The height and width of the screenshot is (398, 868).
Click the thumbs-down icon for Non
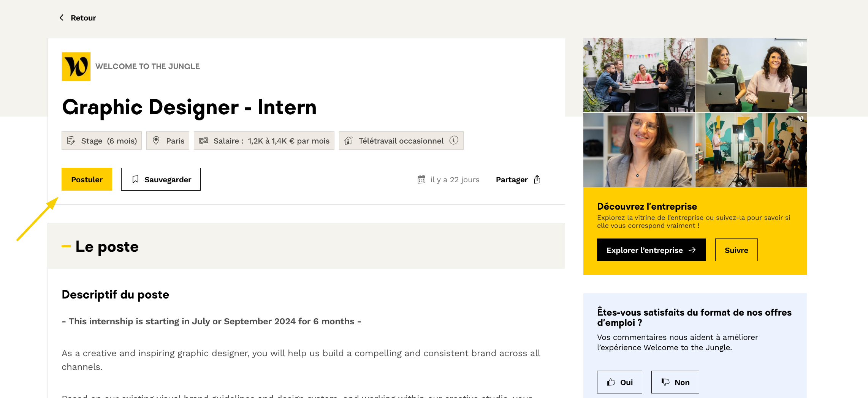coord(665,382)
